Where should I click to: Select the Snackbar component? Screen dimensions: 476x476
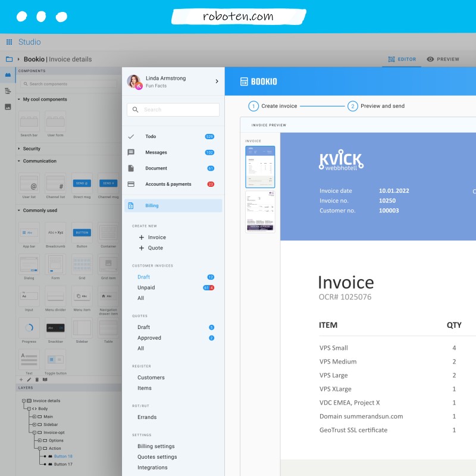55,331
